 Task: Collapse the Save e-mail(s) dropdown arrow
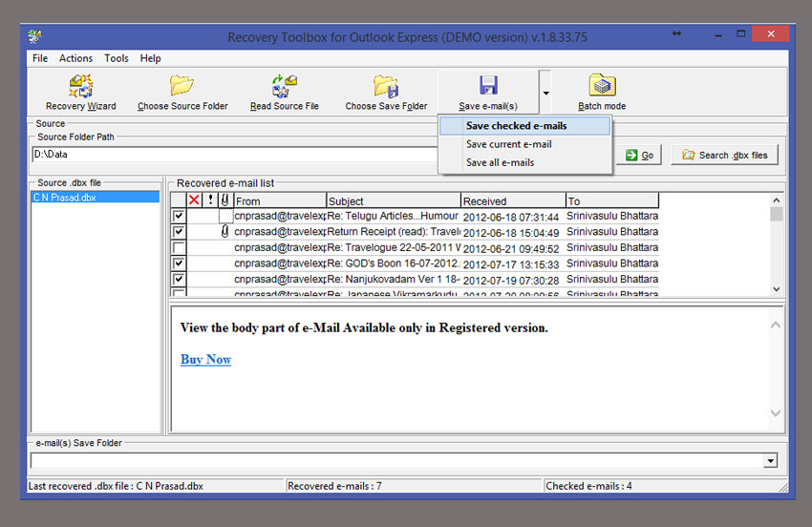click(x=545, y=94)
